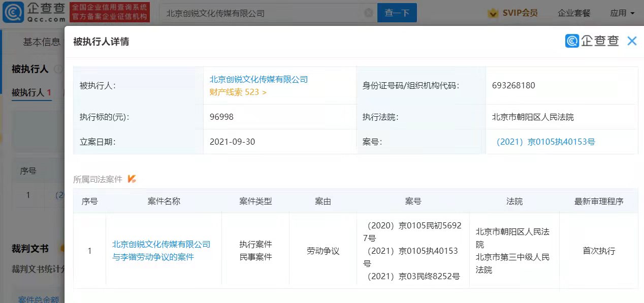Image resolution: width=644 pixels, height=303 pixels.
Task: Clear the search box with X icon
Action: pyautogui.click(x=369, y=13)
